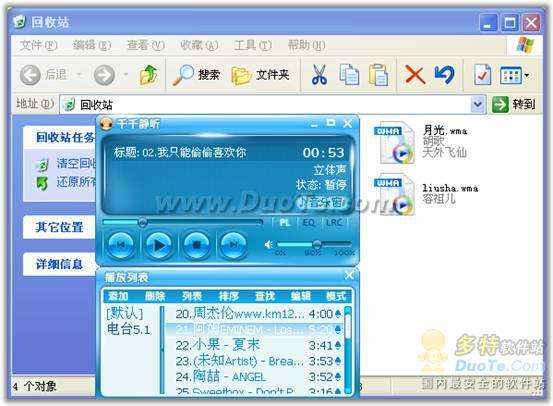Image resolution: width=553 pixels, height=406 pixels.
Task: Skip to next track in player
Action: pos(233,244)
